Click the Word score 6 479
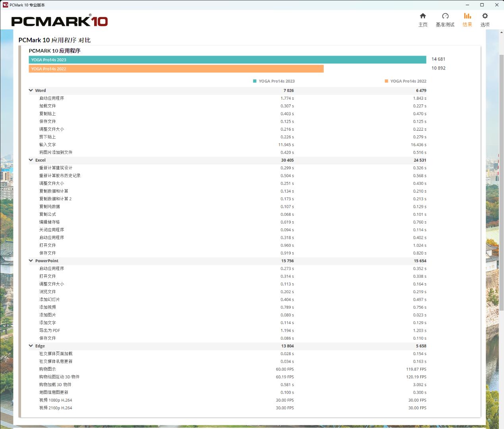Viewport: 504px width, 429px height. click(421, 91)
